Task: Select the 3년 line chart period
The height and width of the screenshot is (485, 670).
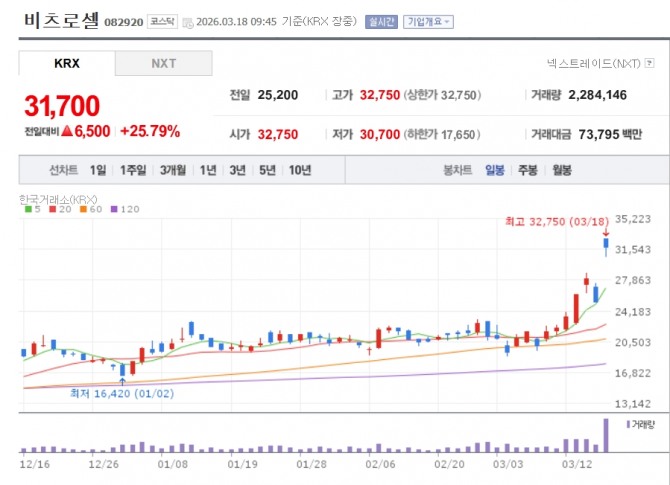Action: (238, 170)
